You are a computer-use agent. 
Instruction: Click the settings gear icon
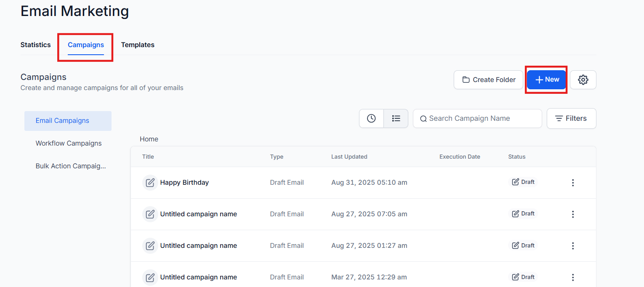583,80
